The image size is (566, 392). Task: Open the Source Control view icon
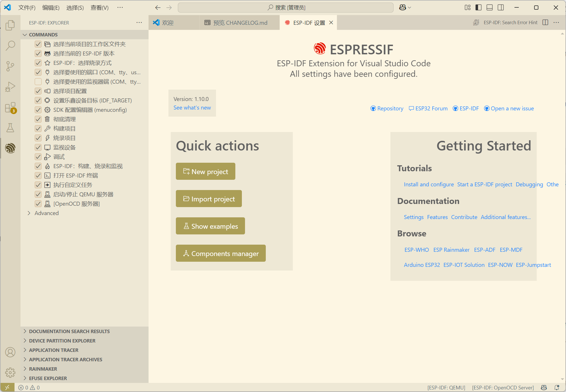click(10, 66)
